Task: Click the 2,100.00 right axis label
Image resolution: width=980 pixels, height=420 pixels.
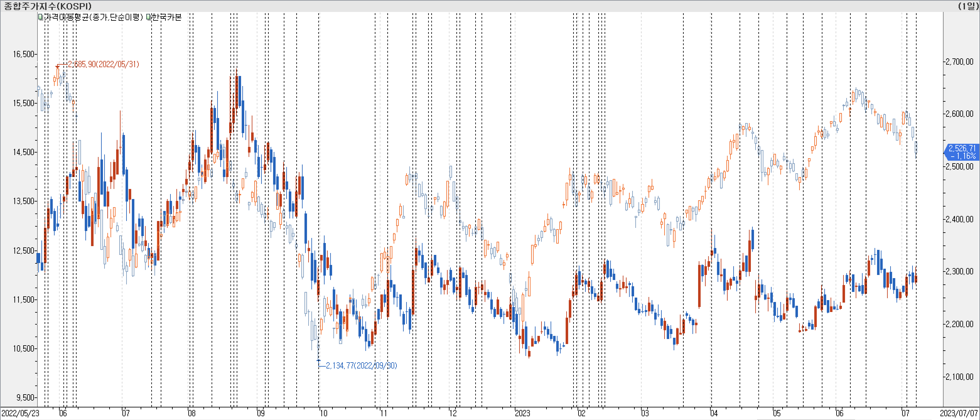Action: (960, 377)
